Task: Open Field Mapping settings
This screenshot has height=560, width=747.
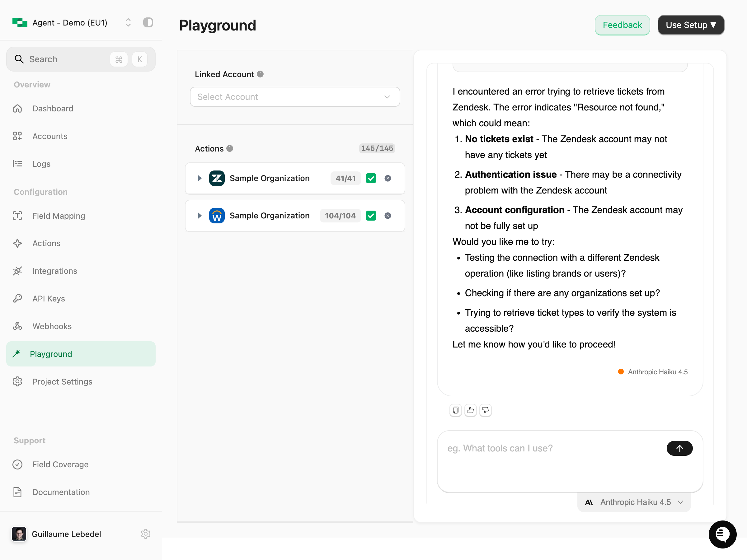Action: 59,216
